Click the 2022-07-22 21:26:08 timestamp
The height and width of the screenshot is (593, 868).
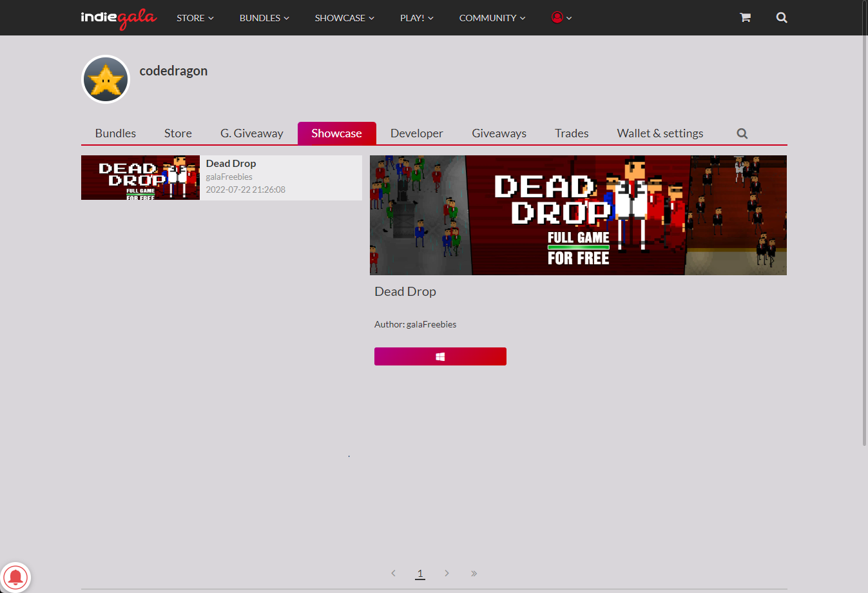tap(246, 190)
